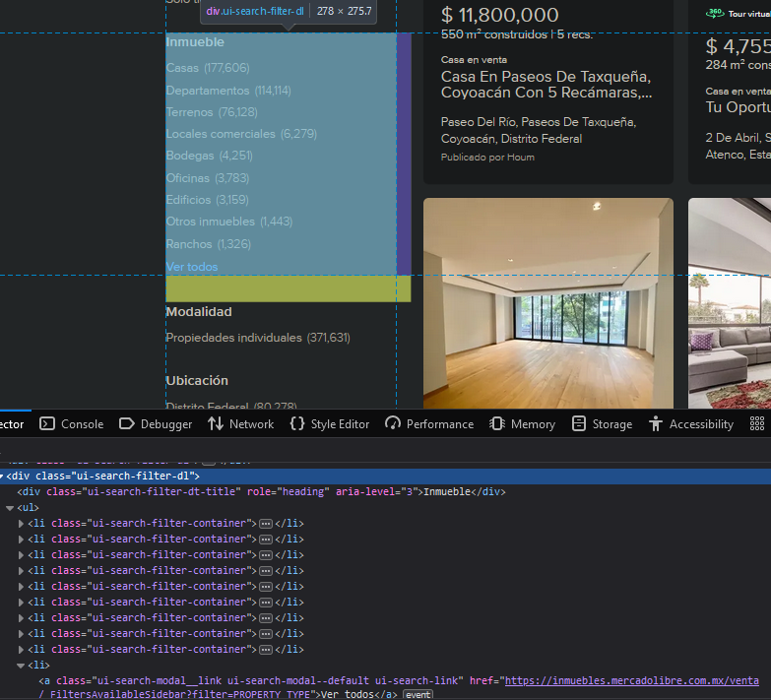
Task: Click the Storage database icon
Action: pos(579,423)
